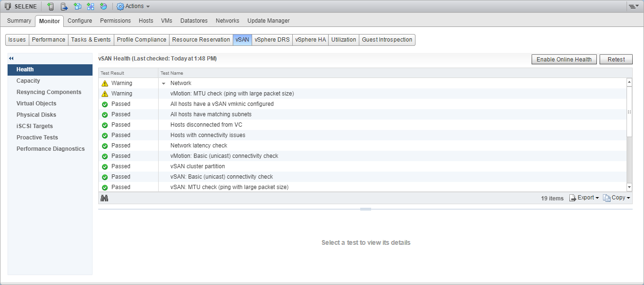
Task: Open the Copy dropdown
Action: tap(617, 198)
